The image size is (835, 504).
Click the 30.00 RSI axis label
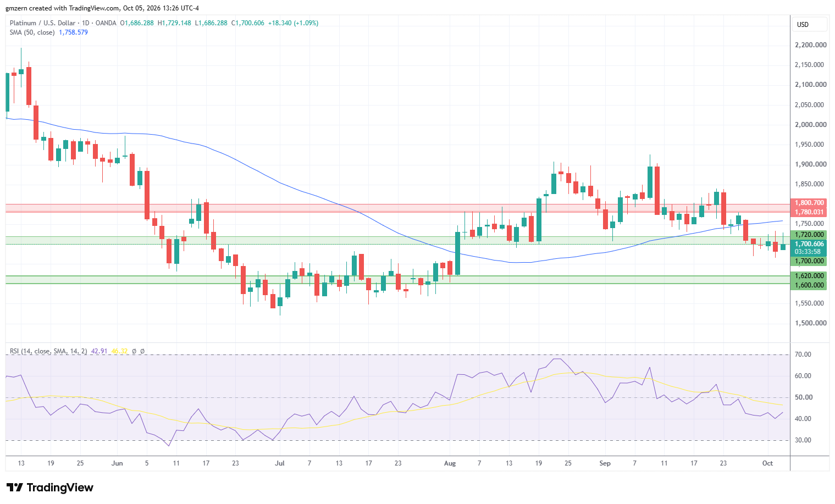(x=803, y=440)
